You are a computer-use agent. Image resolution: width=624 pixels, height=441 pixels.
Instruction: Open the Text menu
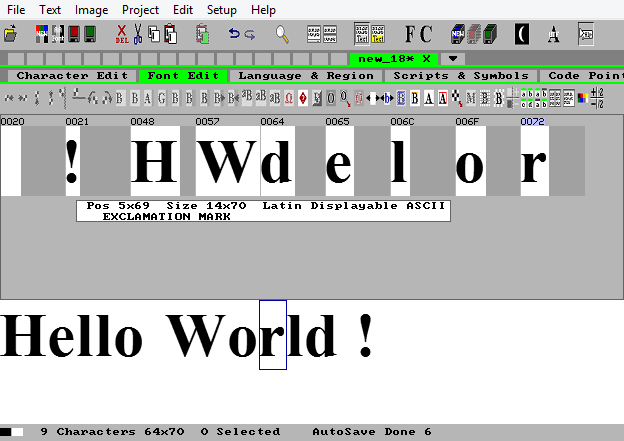(50, 10)
